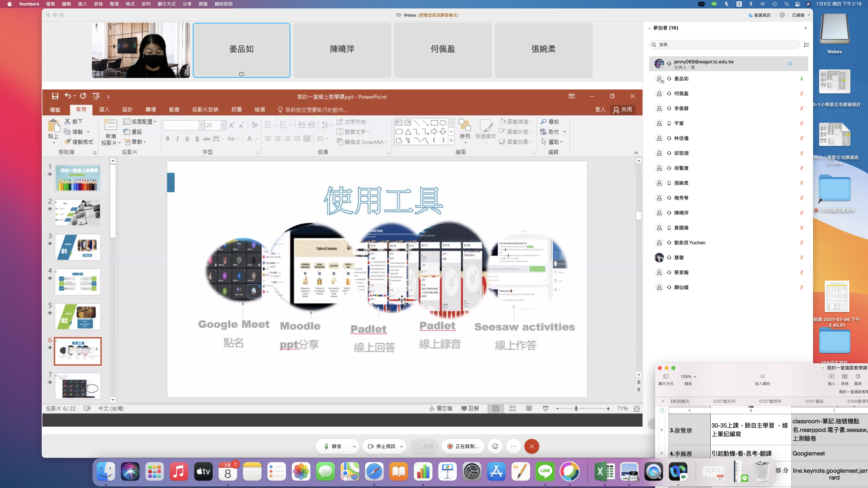
Task: Click the 備忘稿 notes button in status bar
Action: pyautogui.click(x=441, y=409)
